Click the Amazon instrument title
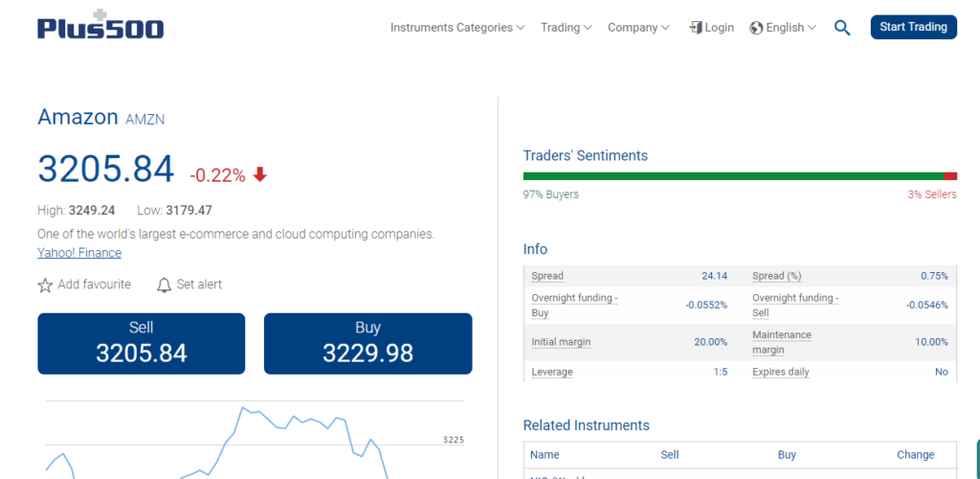Viewport: 980px width, 479px height. click(78, 117)
